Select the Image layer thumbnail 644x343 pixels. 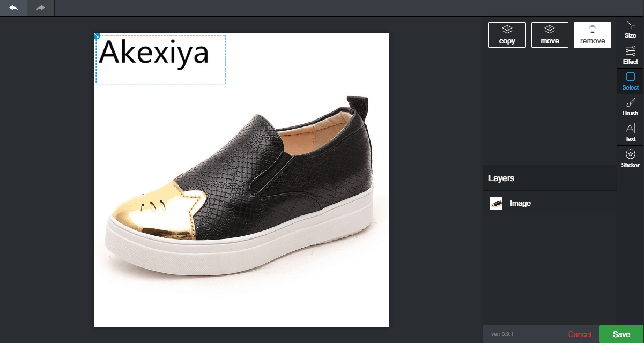pyautogui.click(x=496, y=204)
